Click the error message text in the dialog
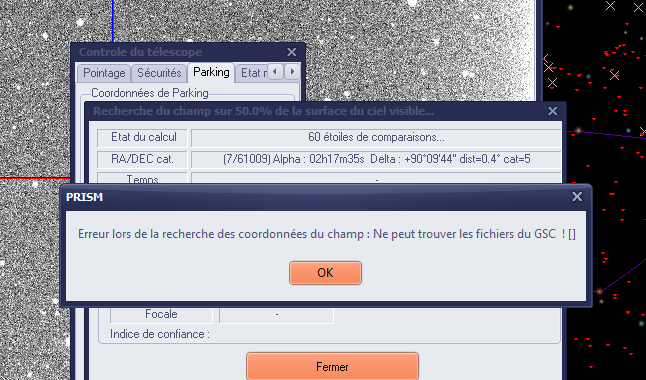Screen dimensions: 646x380 pyautogui.click(x=327, y=234)
